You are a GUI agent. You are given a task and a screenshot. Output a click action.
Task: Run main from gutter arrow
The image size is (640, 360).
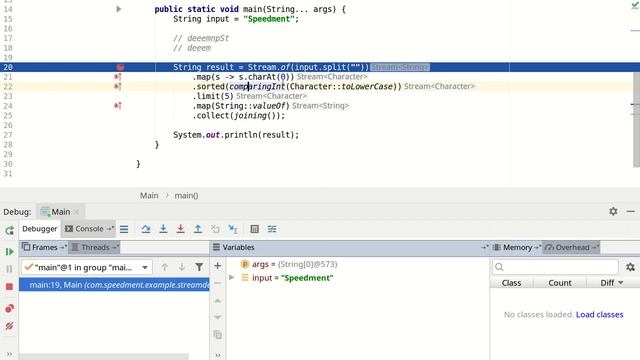point(119,9)
